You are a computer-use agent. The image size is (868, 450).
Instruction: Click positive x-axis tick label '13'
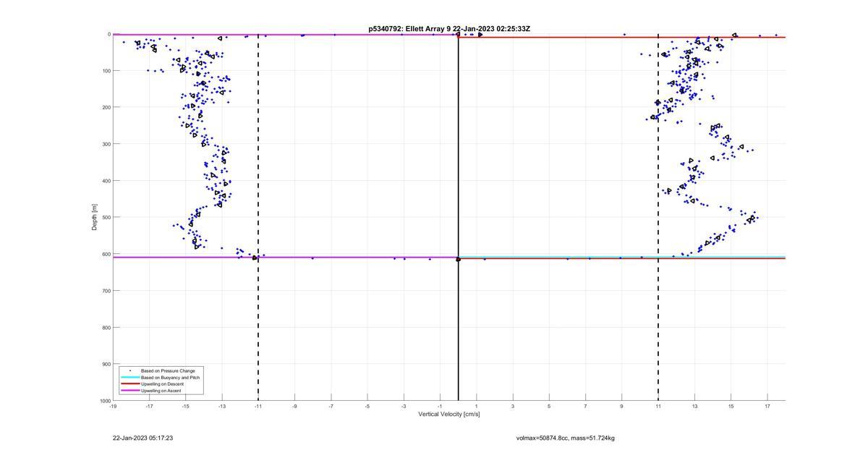pyautogui.click(x=694, y=406)
